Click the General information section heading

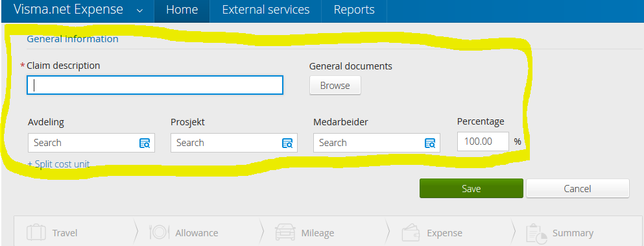pyautogui.click(x=72, y=39)
